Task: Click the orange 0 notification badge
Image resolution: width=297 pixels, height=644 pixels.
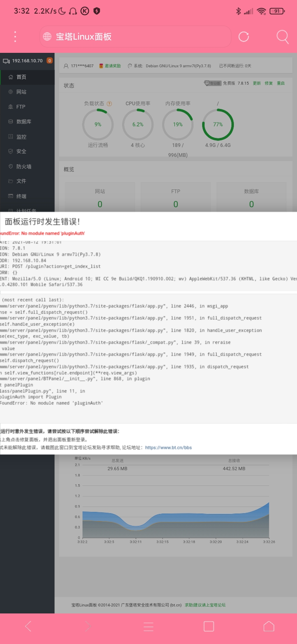Action: click(x=49, y=61)
